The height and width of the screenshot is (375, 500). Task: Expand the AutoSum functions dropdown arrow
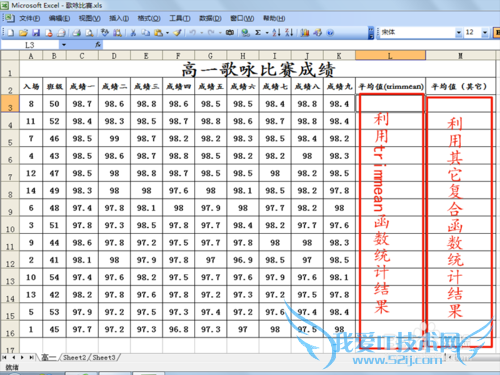tap(267, 33)
